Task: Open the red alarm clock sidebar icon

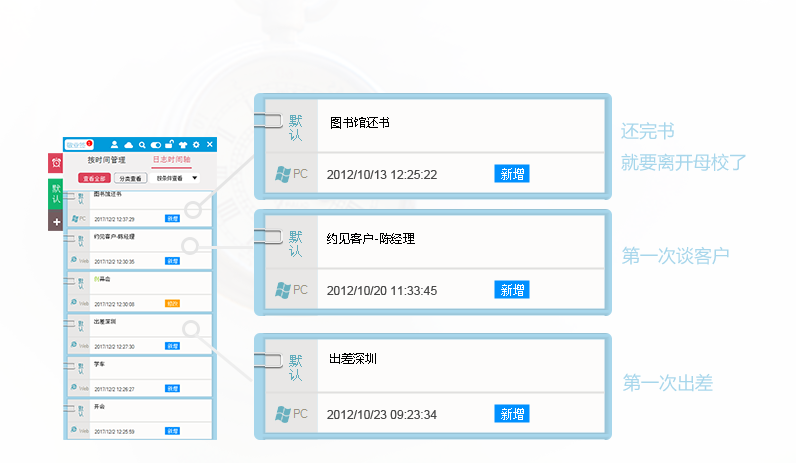Action: 56,163
